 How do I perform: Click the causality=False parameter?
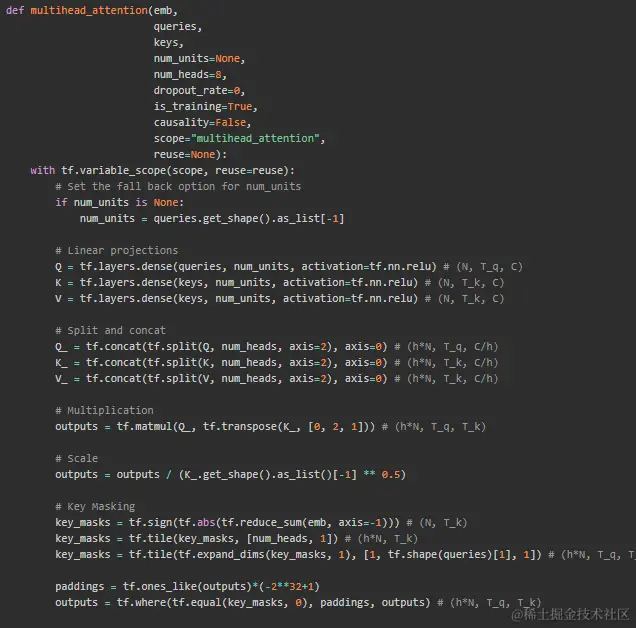tap(202, 123)
